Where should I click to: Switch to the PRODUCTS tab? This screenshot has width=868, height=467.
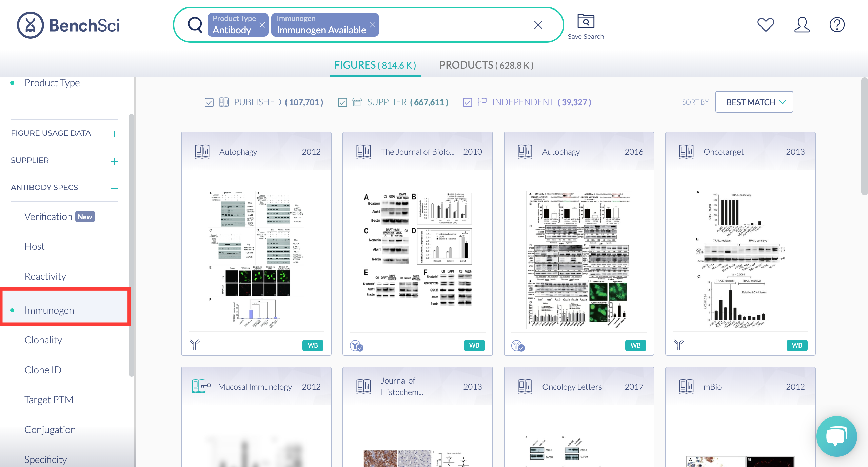click(x=486, y=65)
